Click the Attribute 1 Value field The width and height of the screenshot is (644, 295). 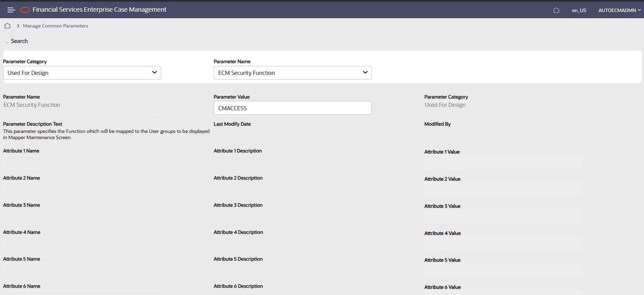point(503,162)
